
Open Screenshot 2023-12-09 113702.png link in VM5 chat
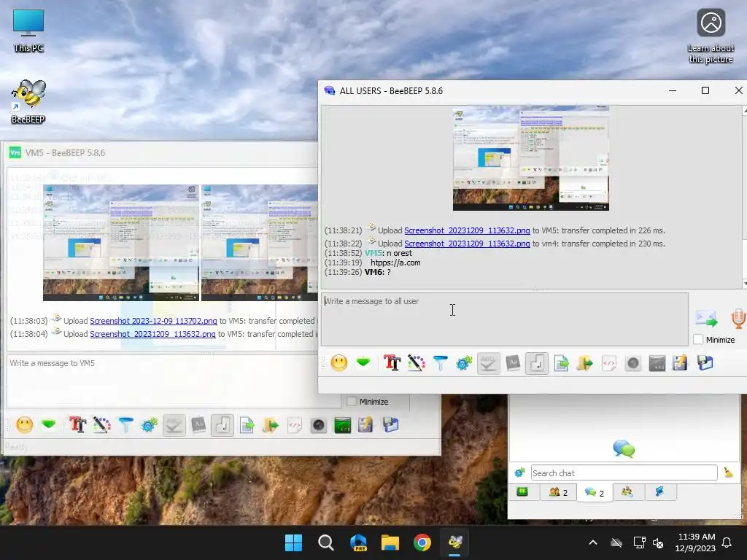(153, 321)
